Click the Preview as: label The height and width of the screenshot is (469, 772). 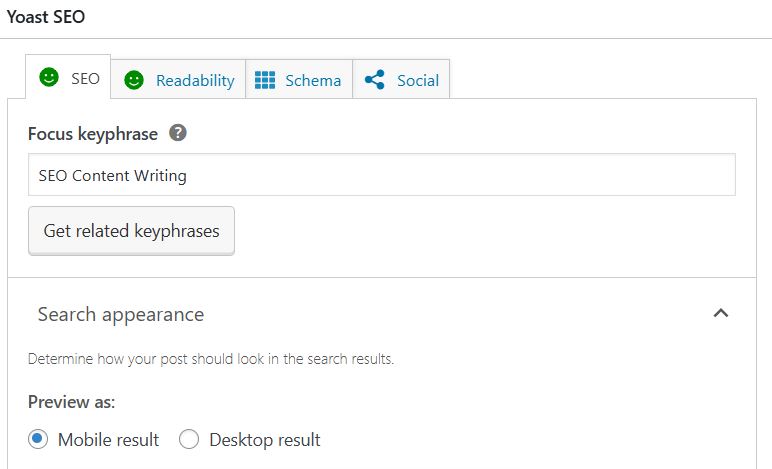coord(71,402)
